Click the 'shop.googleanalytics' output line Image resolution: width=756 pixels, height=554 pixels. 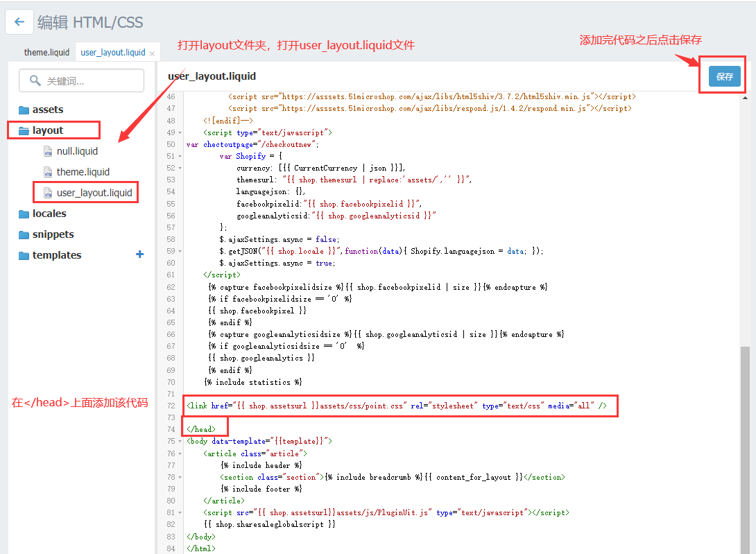tap(261, 358)
